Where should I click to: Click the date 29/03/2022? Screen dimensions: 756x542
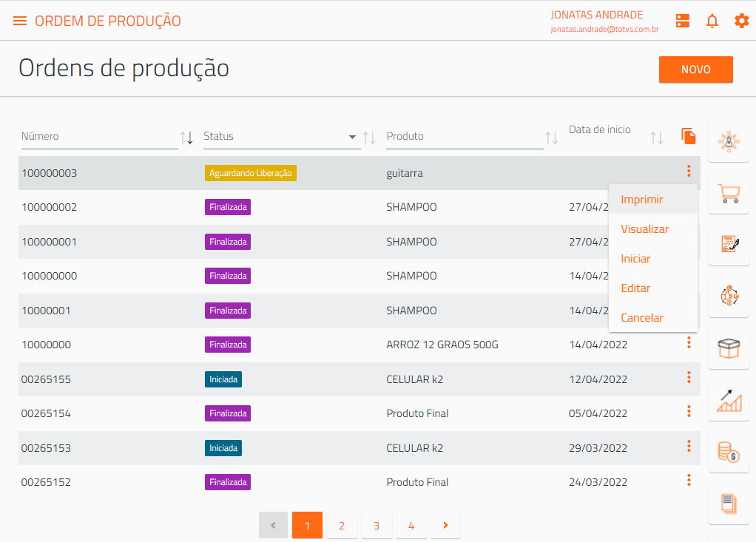pyautogui.click(x=598, y=449)
